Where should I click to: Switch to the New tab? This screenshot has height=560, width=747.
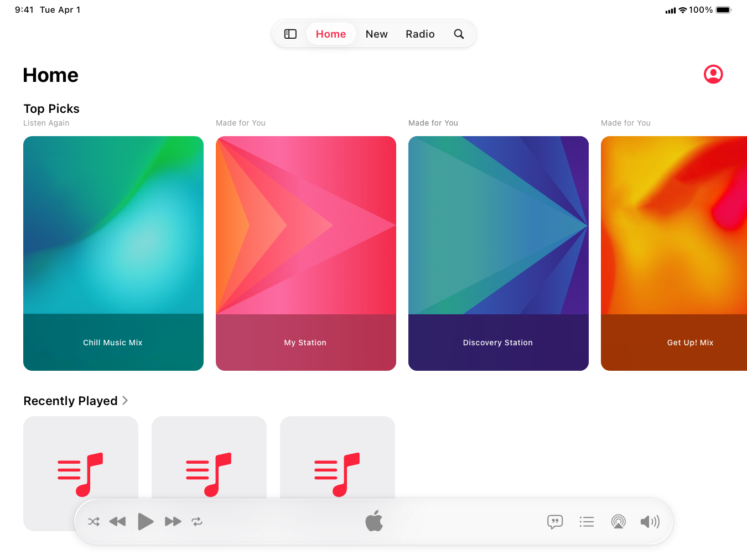(x=376, y=34)
